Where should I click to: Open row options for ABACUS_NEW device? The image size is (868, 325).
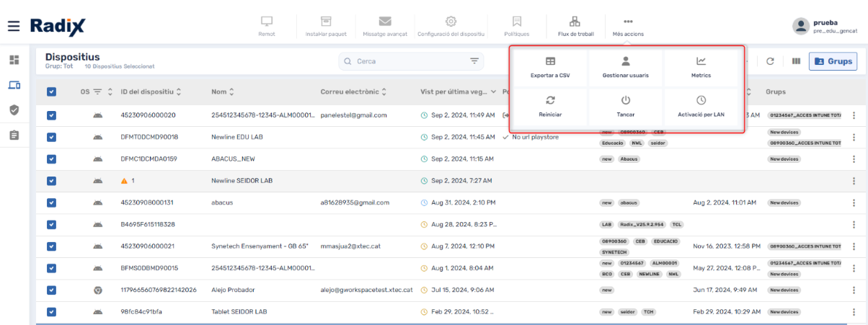point(854,159)
